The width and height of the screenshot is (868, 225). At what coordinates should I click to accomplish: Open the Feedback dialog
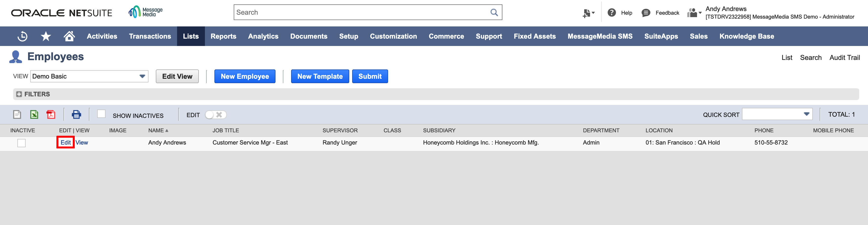(659, 12)
